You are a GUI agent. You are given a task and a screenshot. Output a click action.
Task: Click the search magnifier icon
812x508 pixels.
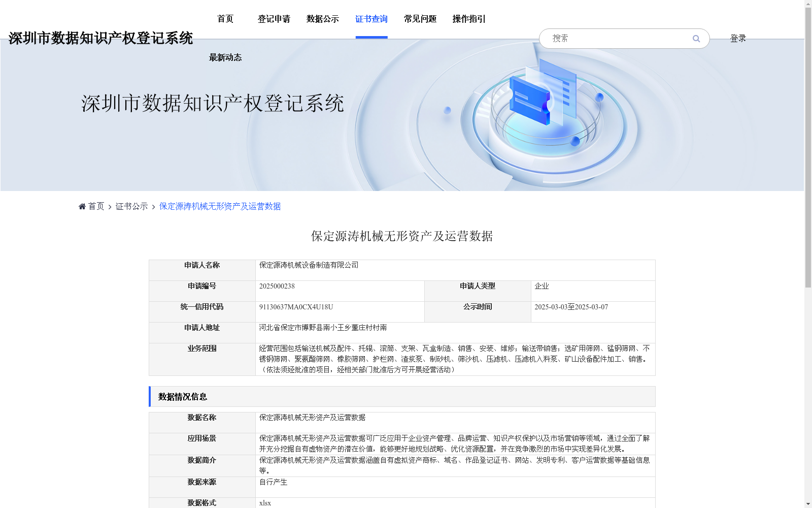696,39
